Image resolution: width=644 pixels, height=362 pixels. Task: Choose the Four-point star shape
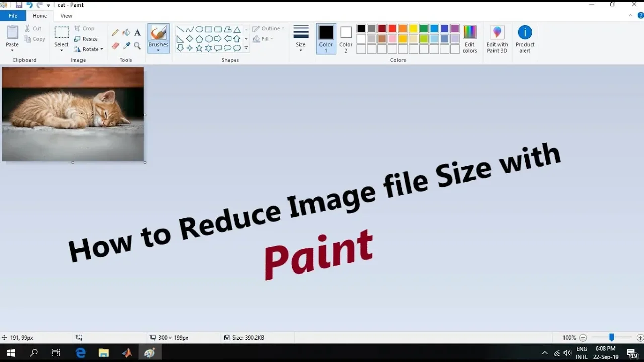(190, 48)
